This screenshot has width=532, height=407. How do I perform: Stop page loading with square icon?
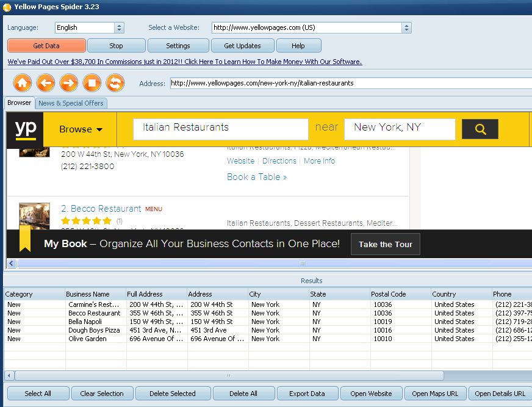(92, 83)
